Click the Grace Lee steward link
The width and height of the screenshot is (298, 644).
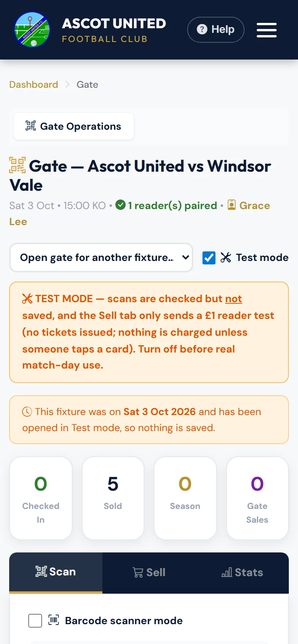[139, 213]
